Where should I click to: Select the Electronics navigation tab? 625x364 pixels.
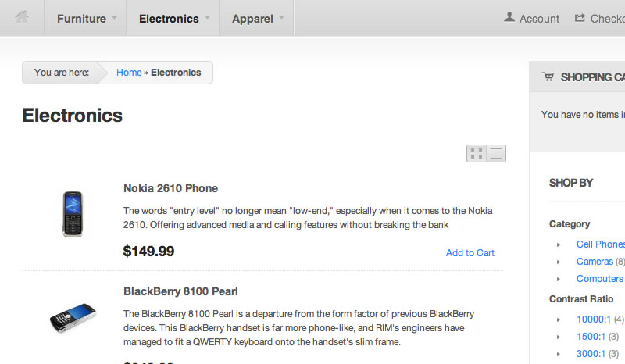[x=169, y=18]
